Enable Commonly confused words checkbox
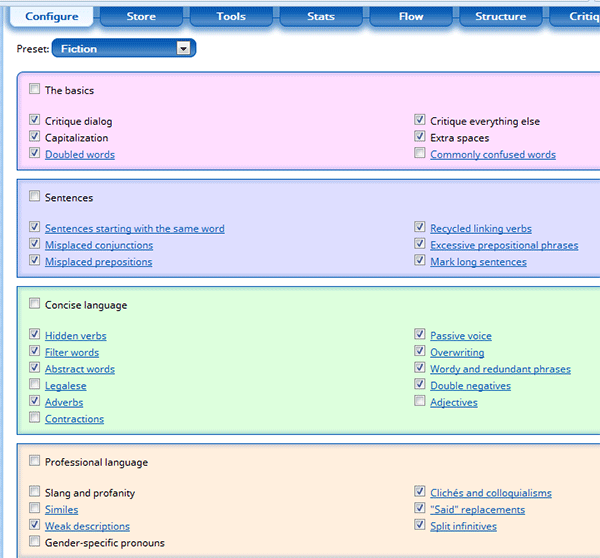 420,154
